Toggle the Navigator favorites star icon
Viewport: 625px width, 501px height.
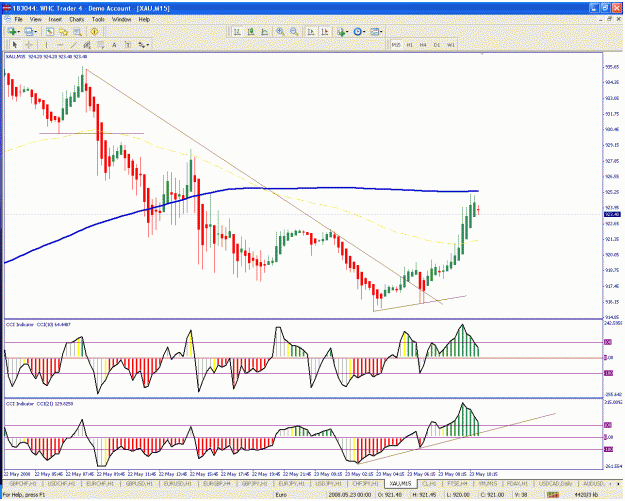[63, 31]
